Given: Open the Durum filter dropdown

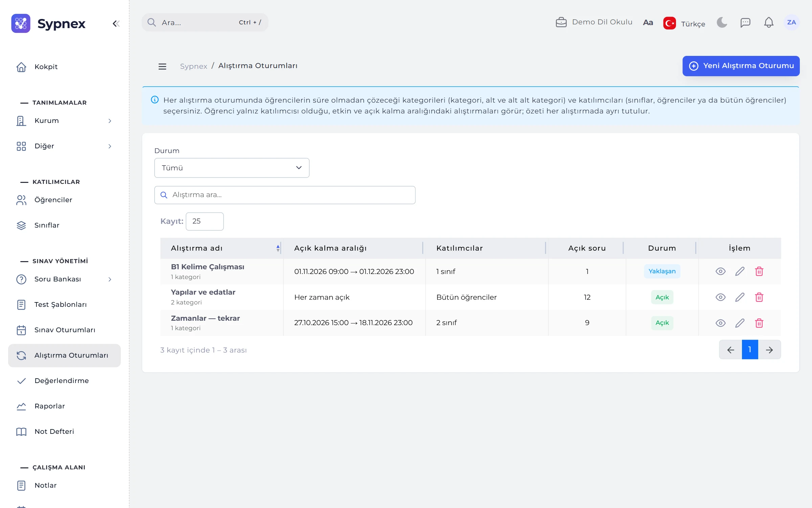Looking at the screenshot, I should point(232,168).
